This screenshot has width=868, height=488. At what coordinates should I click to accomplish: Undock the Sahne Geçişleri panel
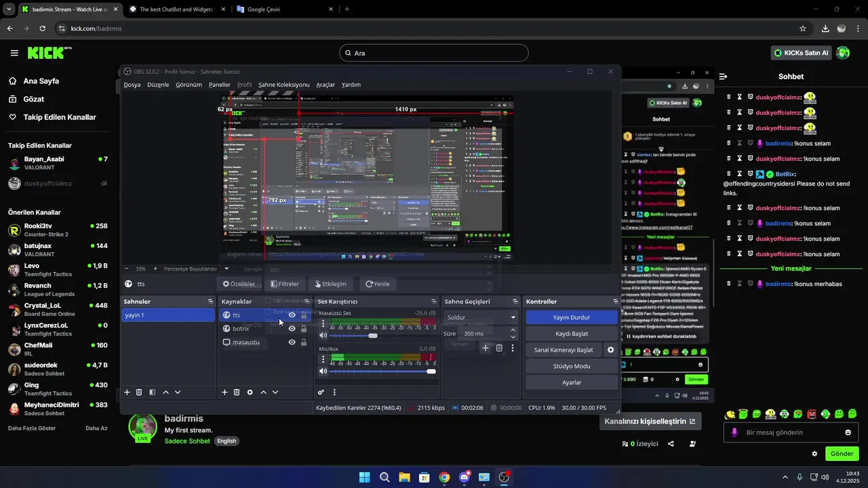[516, 302]
